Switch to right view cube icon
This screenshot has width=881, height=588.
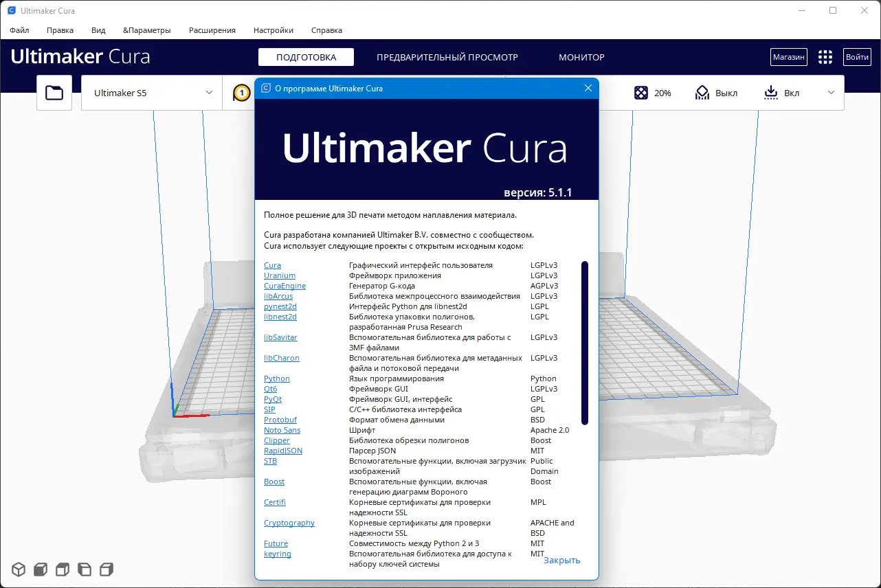click(x=107, y=569)
